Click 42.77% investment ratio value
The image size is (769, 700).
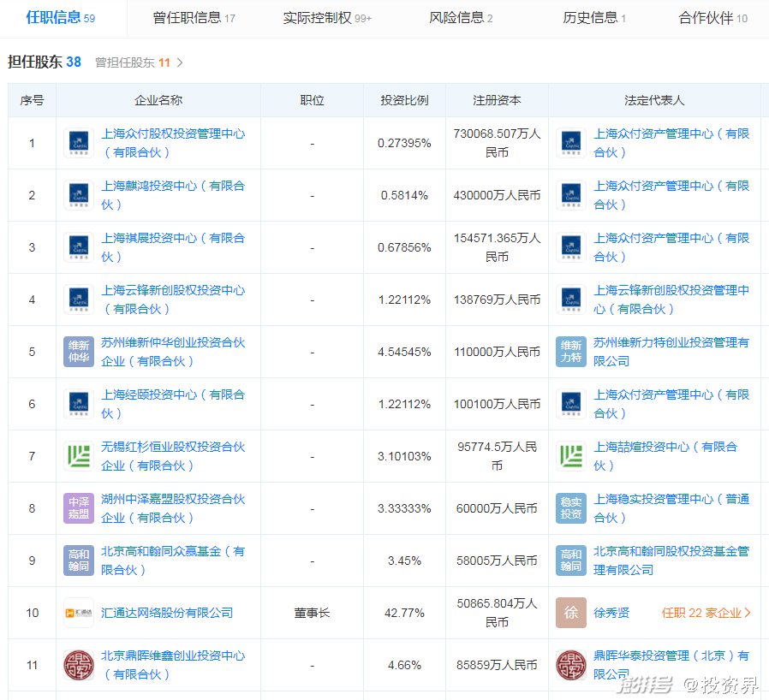pyautogui.click(x=404, y=613)
